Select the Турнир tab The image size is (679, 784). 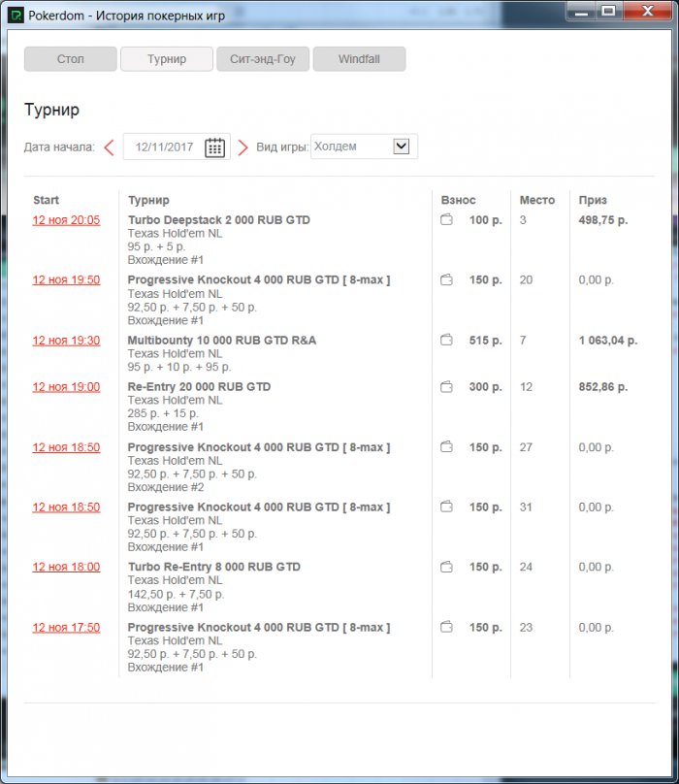point(167,59)
